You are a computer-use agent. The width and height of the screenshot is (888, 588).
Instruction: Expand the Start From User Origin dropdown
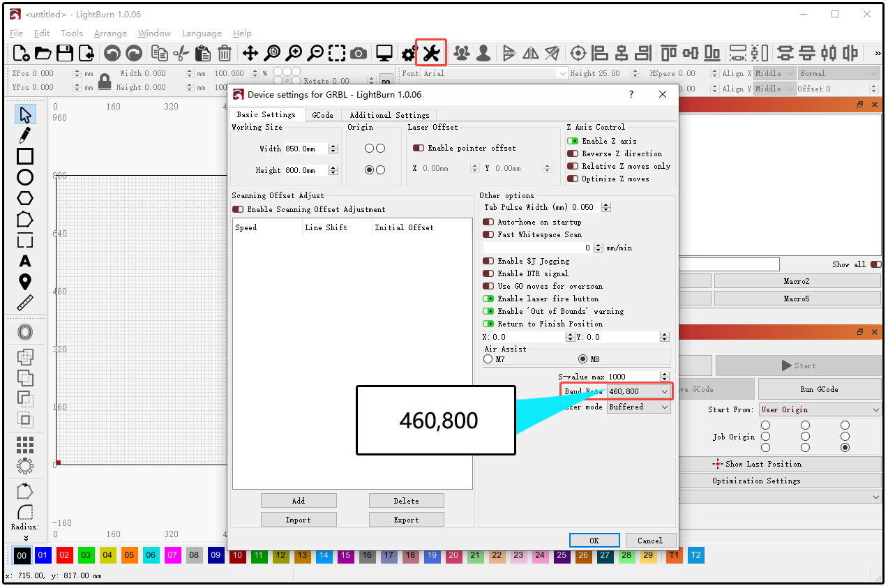click(x=820, y=410)
